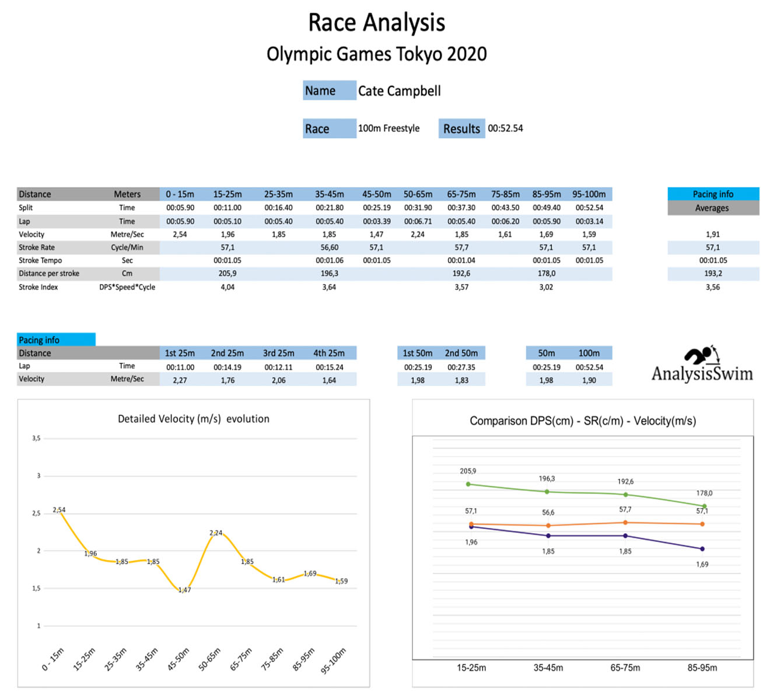
Task: Click the "Detailed Velocity (m/s) evolution" chart title
Action: tap(194, 419)
